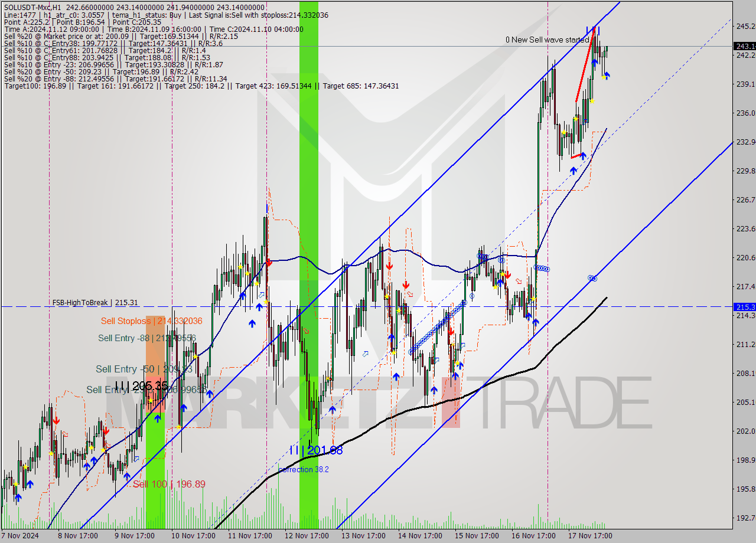Image resolution: width=756 pixels, height=543 pixels.
Task: Click the 'Sell Entry -50 | 209.23' label
Action: pyautogui.click(x=144, y=369)
